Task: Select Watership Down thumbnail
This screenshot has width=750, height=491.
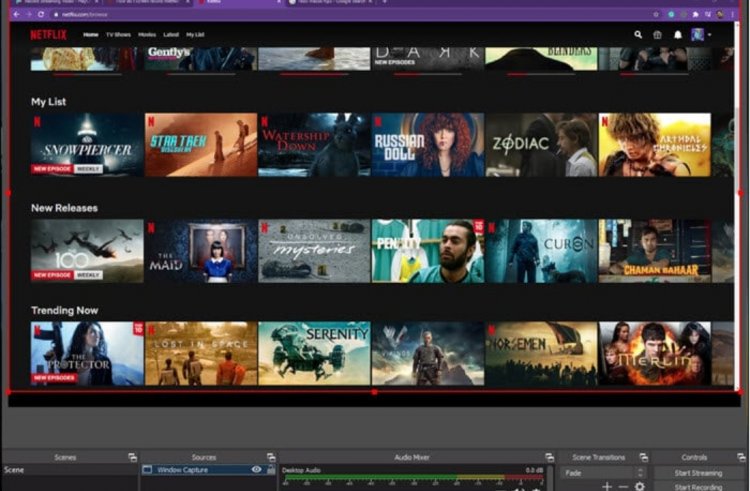Action: pyautogui.click(x=314, y=144)
